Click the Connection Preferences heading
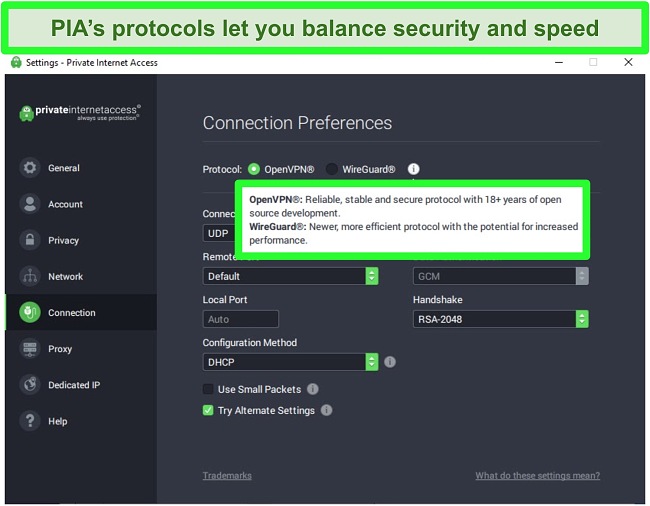The image size is (650, 506). click(x=297, y=123)
